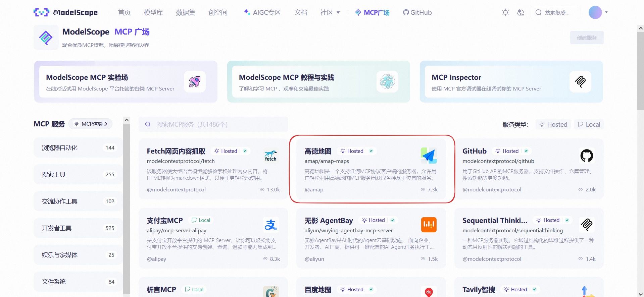This screenshot has height=297, width=644.
Task: Click the 支付宝MCP Alipay logo
Action: (x=271, y=225)
